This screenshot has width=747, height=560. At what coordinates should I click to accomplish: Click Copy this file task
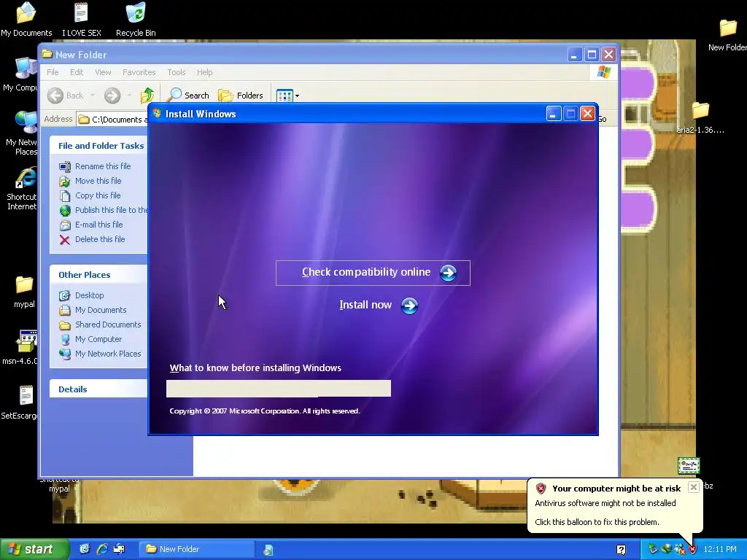coord(98,195)
